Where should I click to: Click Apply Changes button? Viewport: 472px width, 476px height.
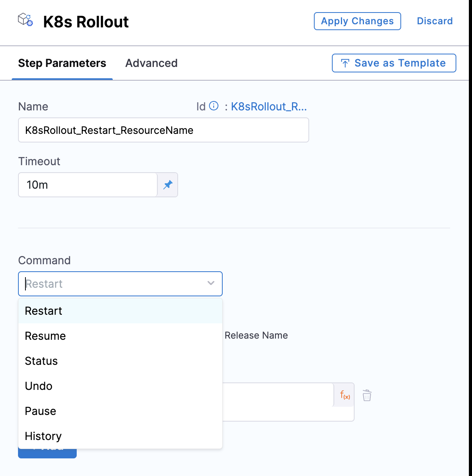[x=357, y=21]
